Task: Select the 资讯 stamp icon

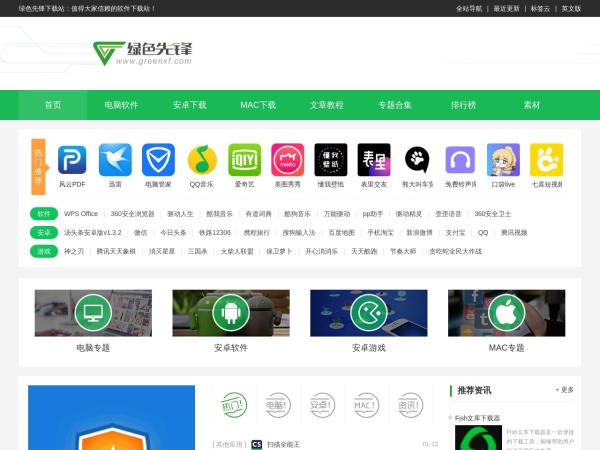Action: [410, 405]
